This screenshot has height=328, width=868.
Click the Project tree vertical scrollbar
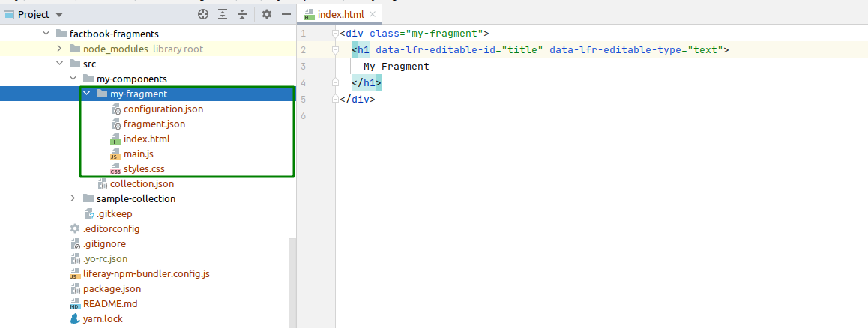pos(292,282)
